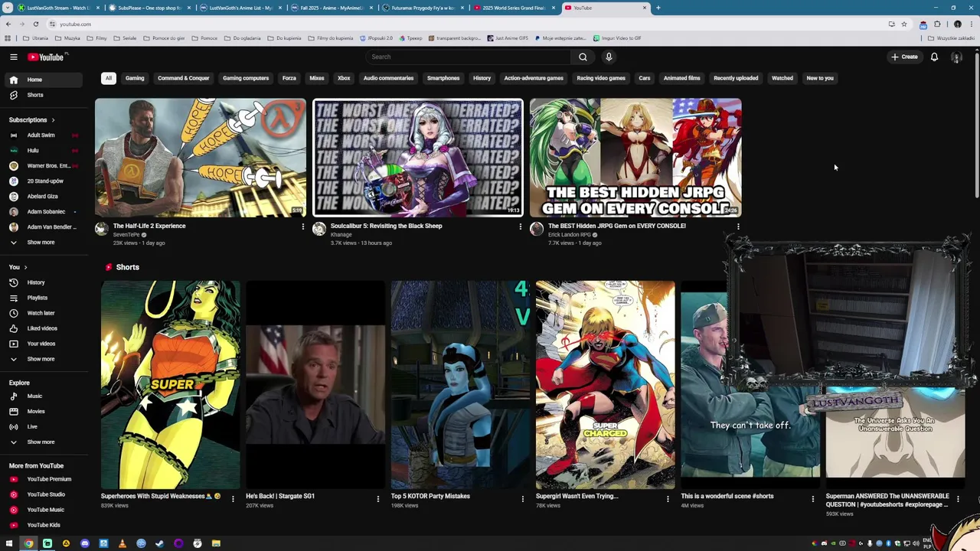
Task: Open Liked videos in the sidebar
Action: pyautogui.click(x=44, y=328)
